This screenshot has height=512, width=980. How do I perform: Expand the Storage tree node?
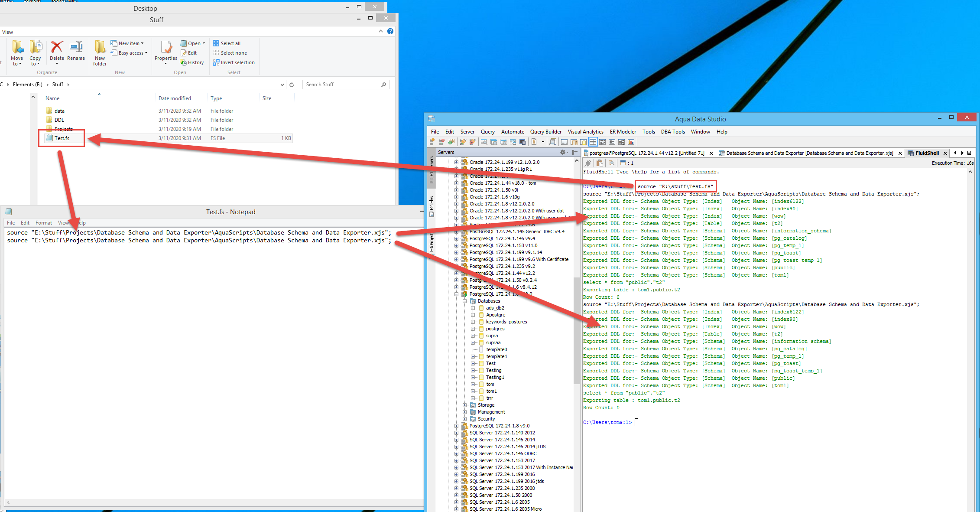point(464,405)
